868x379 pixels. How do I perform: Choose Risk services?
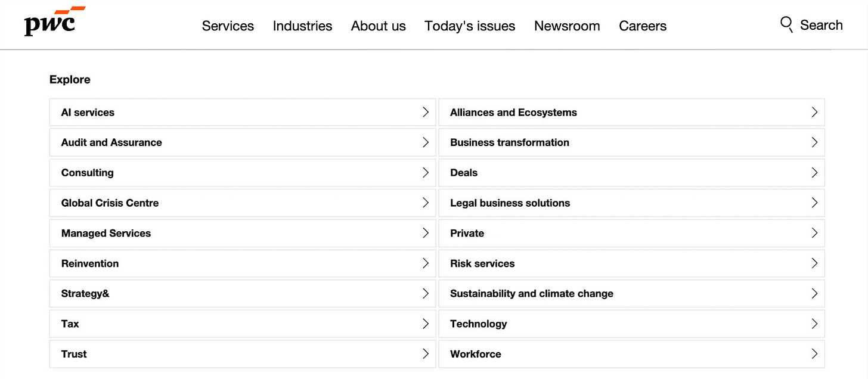tap(631, 263)
